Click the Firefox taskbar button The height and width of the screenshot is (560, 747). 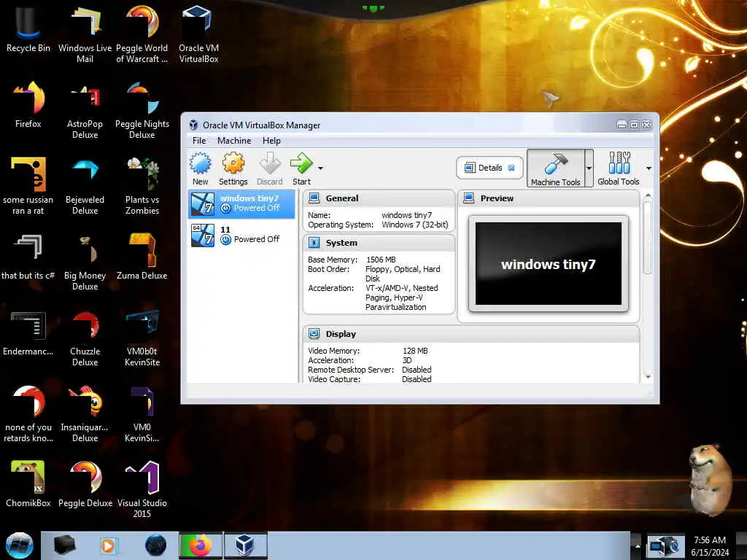pos(201,545)
